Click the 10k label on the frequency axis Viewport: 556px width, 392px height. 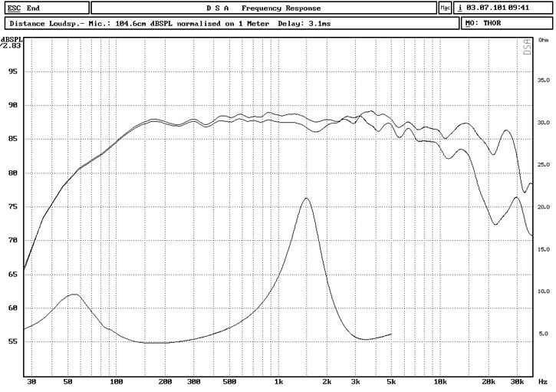click(439, 382)
